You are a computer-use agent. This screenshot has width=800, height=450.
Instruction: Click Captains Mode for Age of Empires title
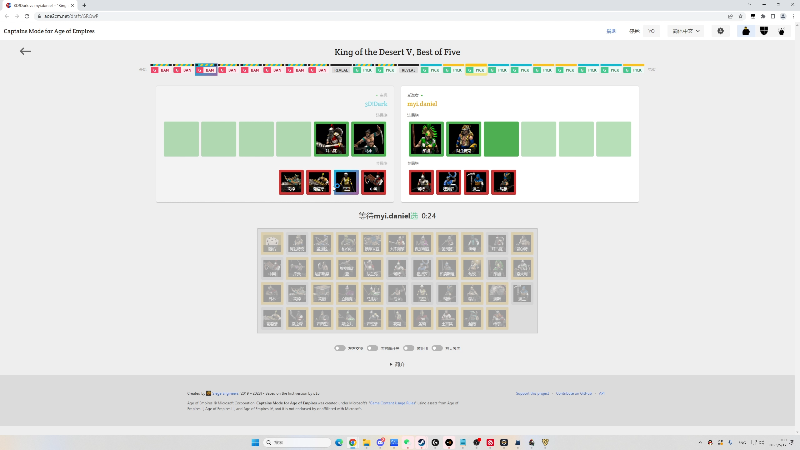click(49, 31)
